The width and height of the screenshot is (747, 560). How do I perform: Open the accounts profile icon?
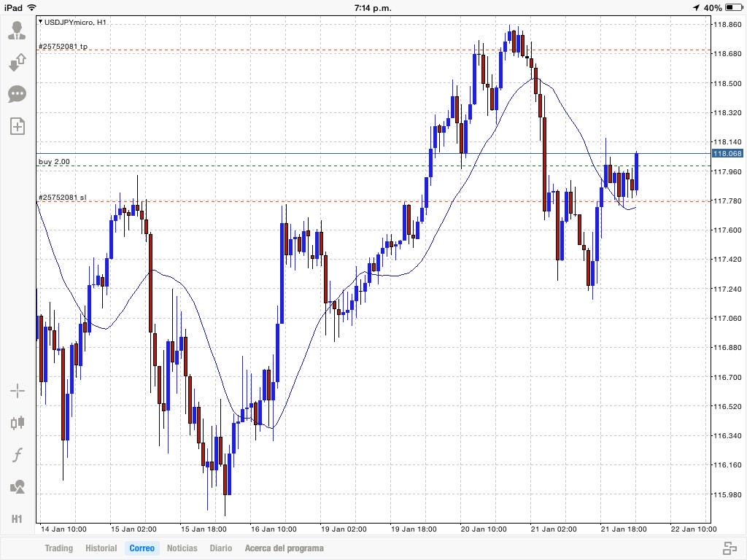tap(18, 30)
